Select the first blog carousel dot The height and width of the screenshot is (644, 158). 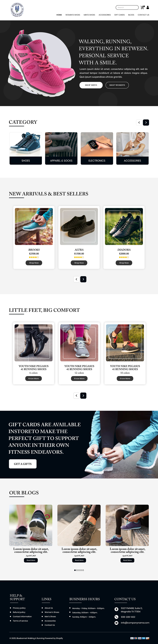tap(75, 570)
